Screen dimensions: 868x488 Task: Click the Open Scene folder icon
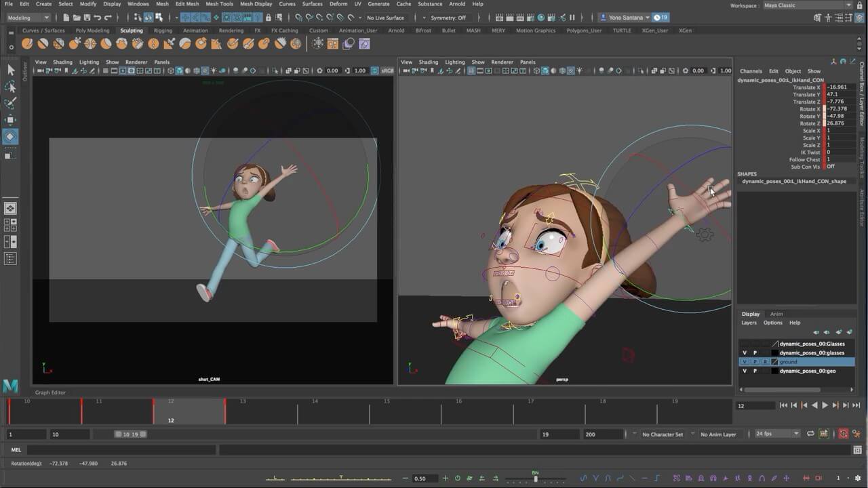pos(77,18)
